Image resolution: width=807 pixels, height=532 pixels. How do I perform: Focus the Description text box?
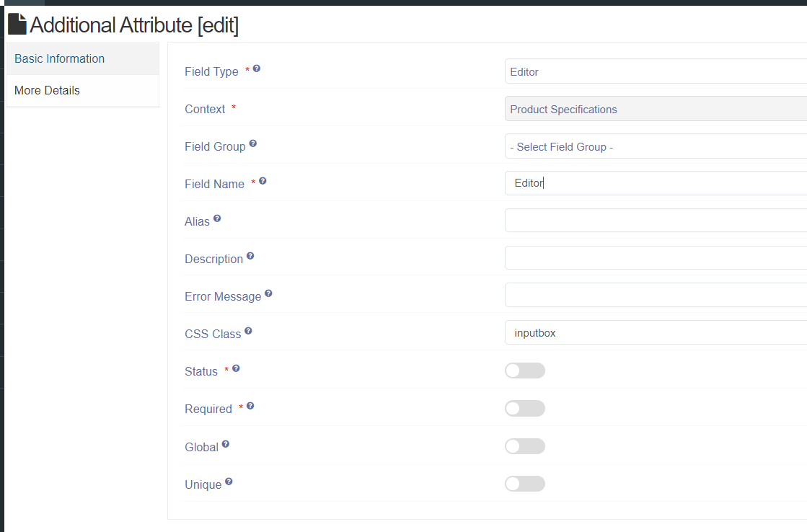pos(655,258)
